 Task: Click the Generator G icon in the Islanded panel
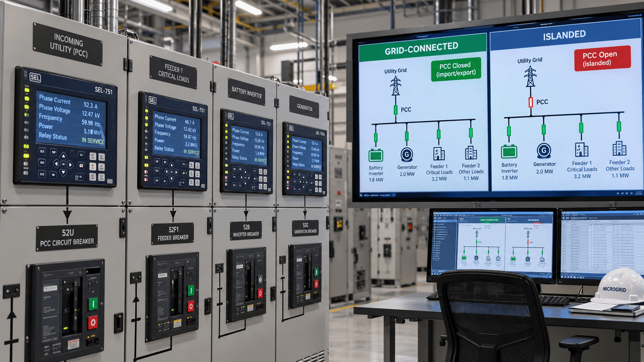click(x=544, y=150)
